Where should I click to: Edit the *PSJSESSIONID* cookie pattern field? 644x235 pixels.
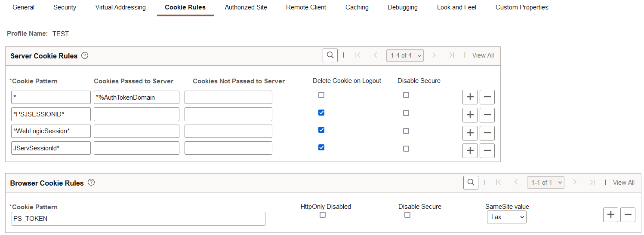(51, 114)
